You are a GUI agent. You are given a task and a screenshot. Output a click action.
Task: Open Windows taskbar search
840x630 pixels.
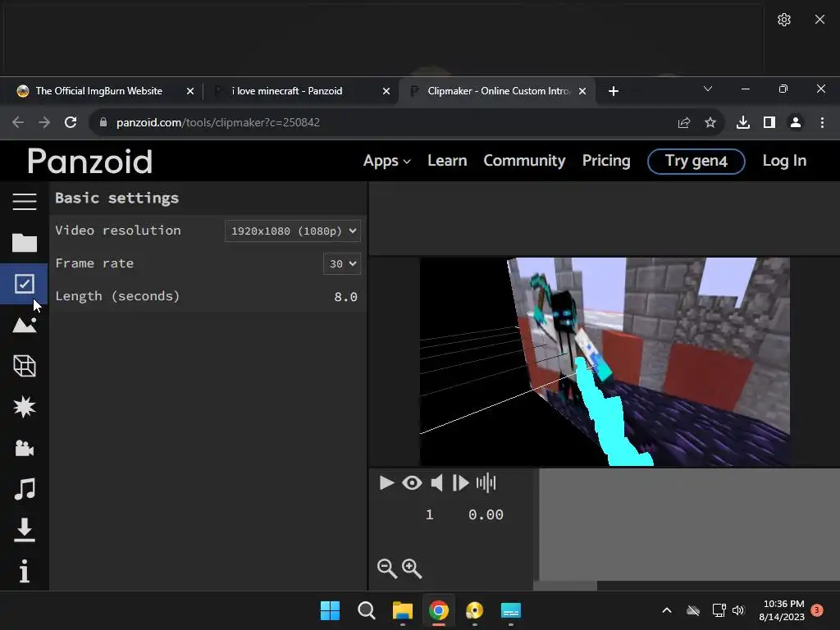[x=367, y=610]
